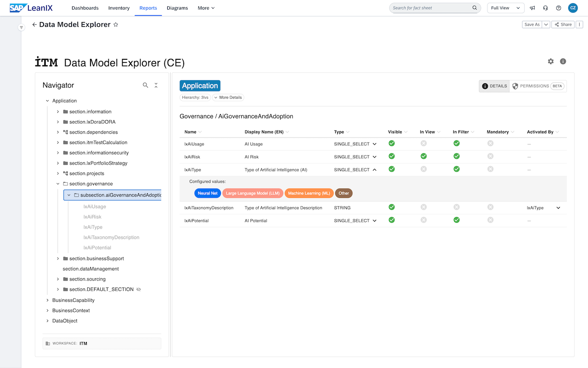
Task: Open the Reports tab
Action: [x=148, y=8]
